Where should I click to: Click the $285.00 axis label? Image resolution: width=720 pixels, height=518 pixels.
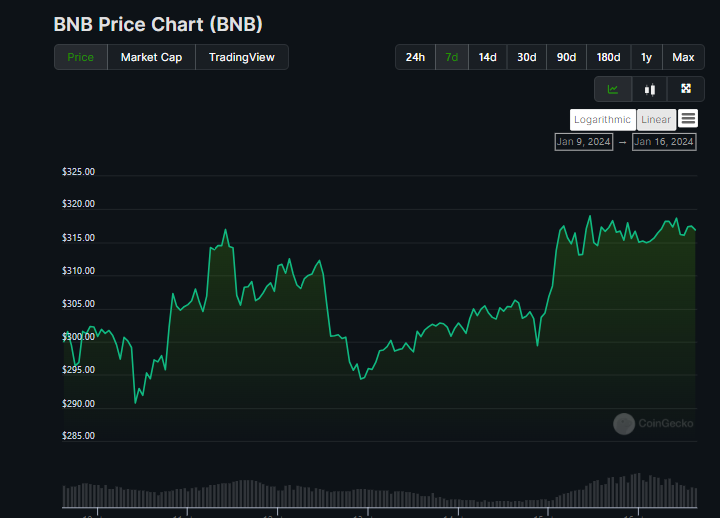point(79,436)
